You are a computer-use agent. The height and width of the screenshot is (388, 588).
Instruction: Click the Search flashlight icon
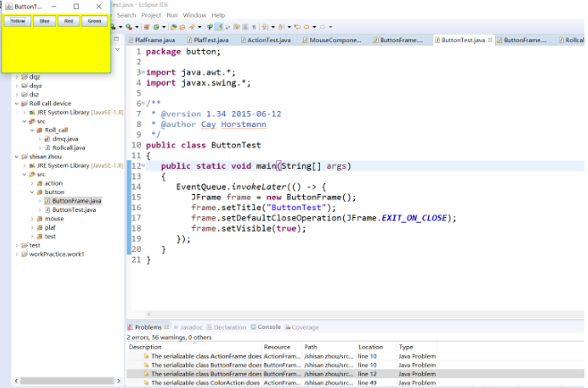point(192,27)
